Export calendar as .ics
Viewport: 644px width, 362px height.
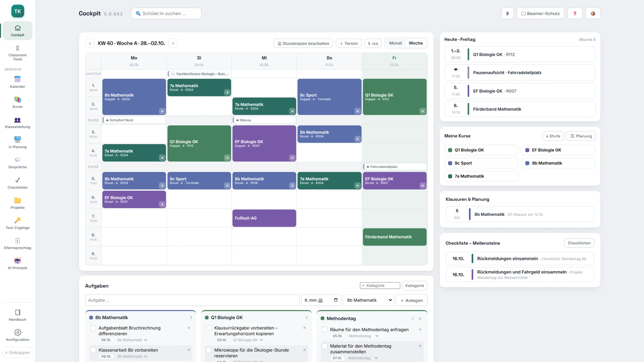tap(373, 43)
